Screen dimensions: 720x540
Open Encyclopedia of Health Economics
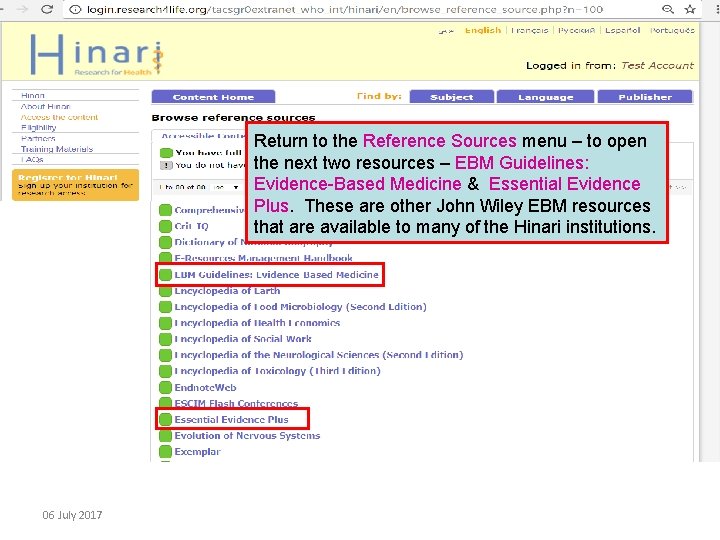point(257,323)
